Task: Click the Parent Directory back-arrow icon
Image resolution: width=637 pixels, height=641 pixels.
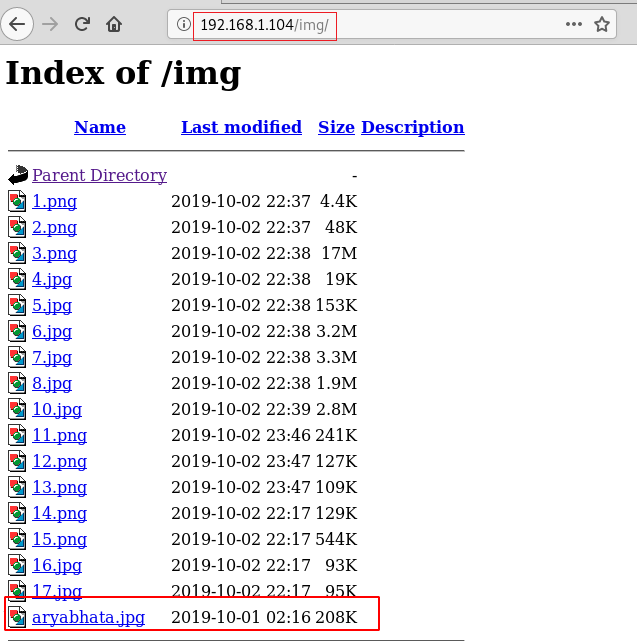Action: (18, 175)
